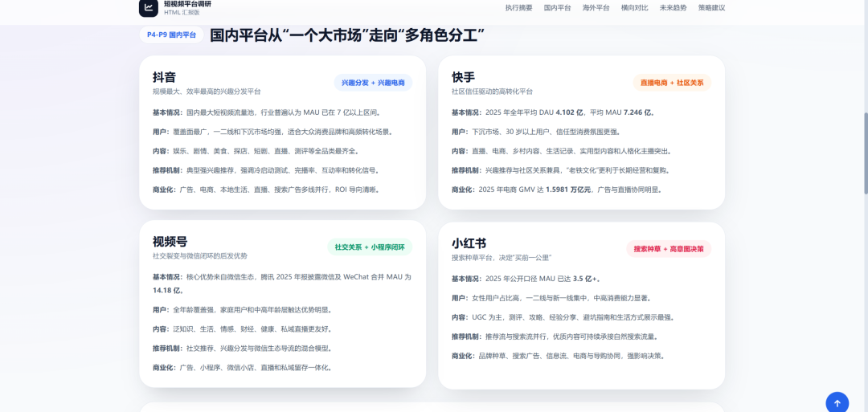Select 横向对比 in the top navigation
Viewport: 868px width, 412px height.
click(x=634, y=8)
